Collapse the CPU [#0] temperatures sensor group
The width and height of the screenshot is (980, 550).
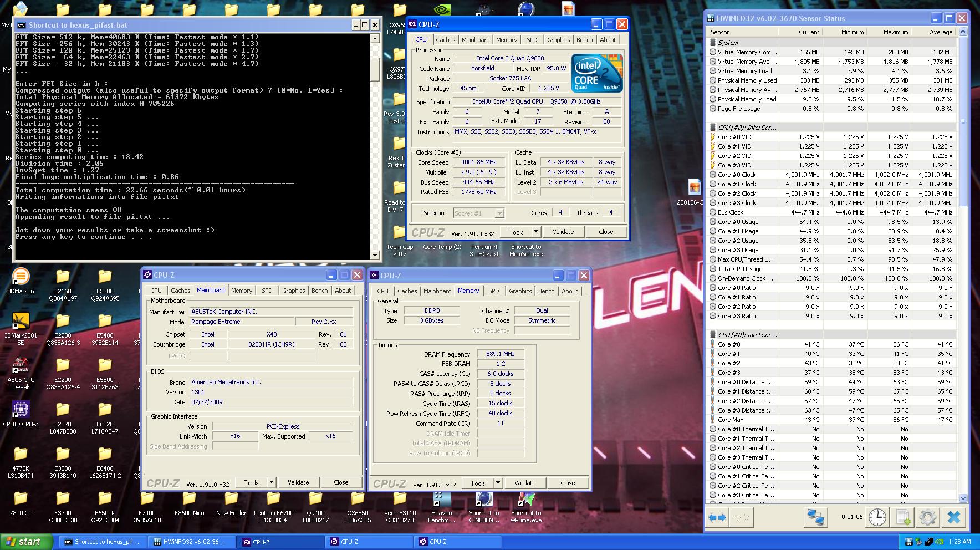coord(713,335)
